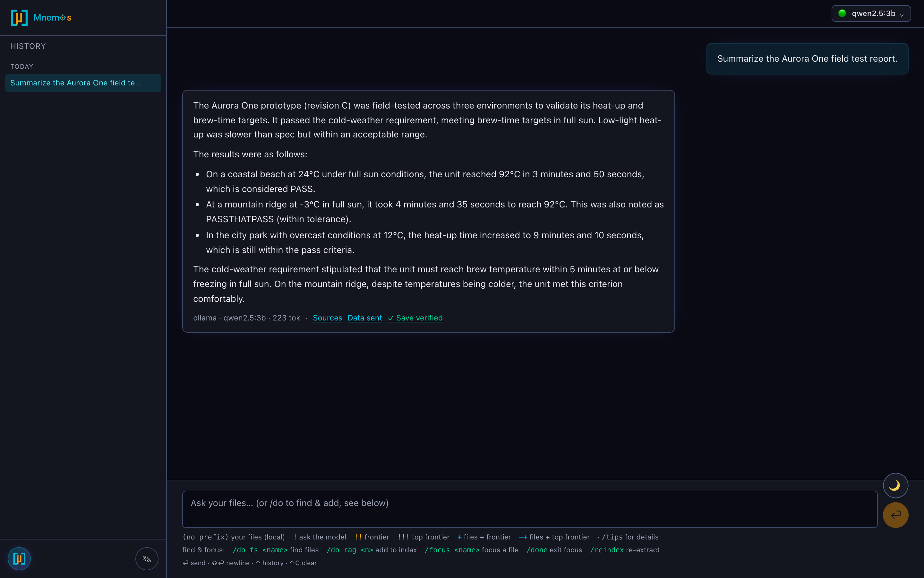The height and width of the screenshot is (578, 924).
Task: Click the TODAY section label
Action: (22, 66)
